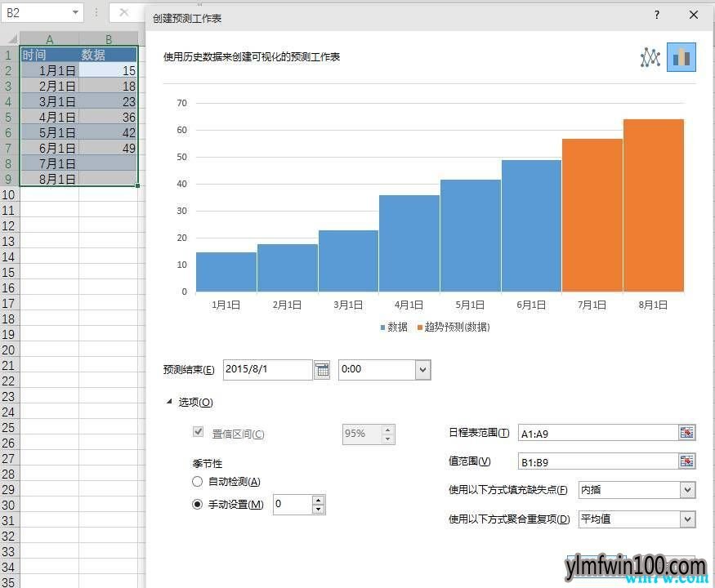Click blue data bar for 4月1日
715x588 pixels.
coord(409,243)
